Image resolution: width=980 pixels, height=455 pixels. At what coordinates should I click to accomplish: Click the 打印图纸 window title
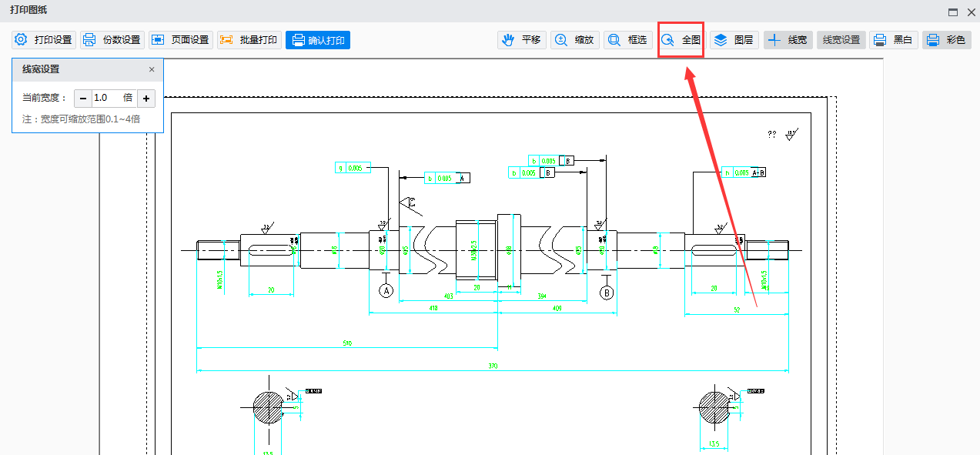pos(28,10)
